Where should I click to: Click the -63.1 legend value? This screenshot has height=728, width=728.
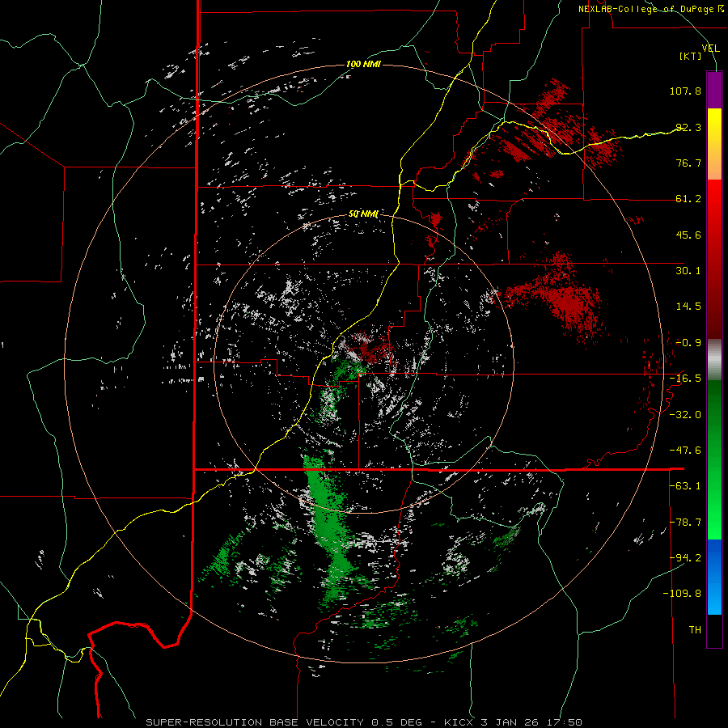click(x=685, y=486)
